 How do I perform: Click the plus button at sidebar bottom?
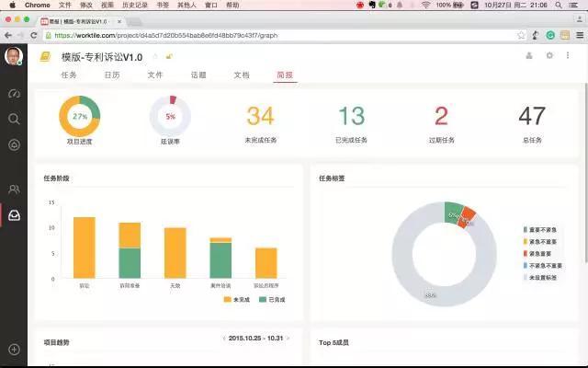14,350
